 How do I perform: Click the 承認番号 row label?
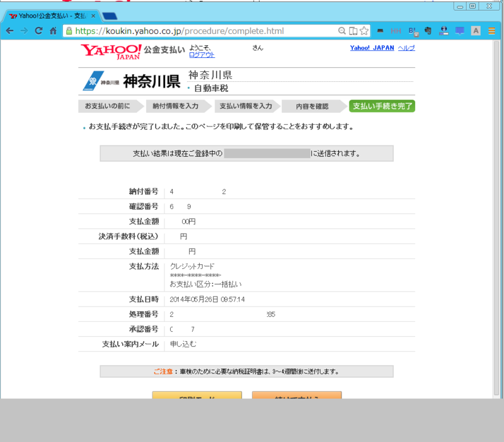[x=144, y=329]
